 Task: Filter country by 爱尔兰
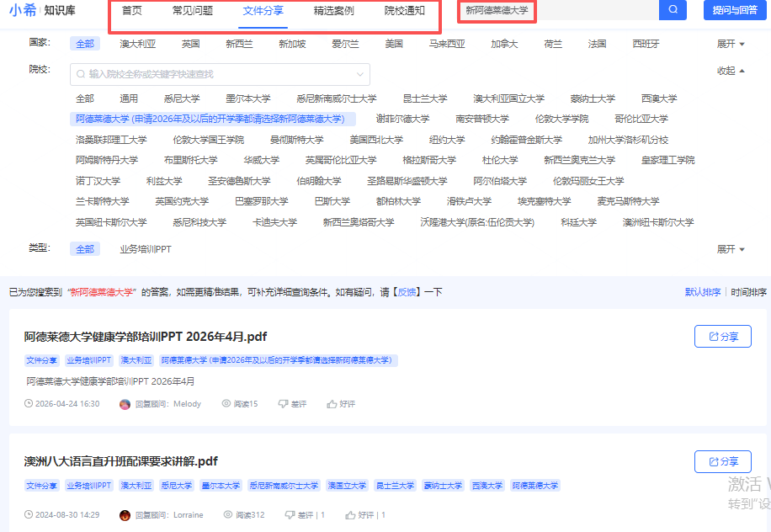346,44
